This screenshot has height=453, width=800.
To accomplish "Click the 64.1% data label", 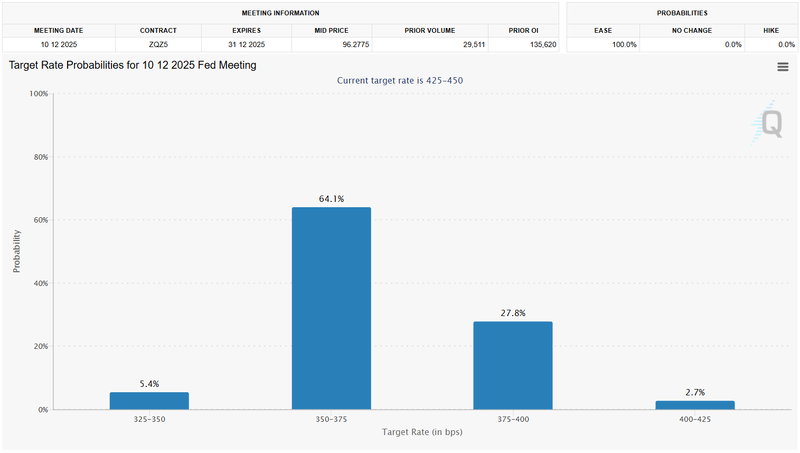I will click(x=331, y=199).
